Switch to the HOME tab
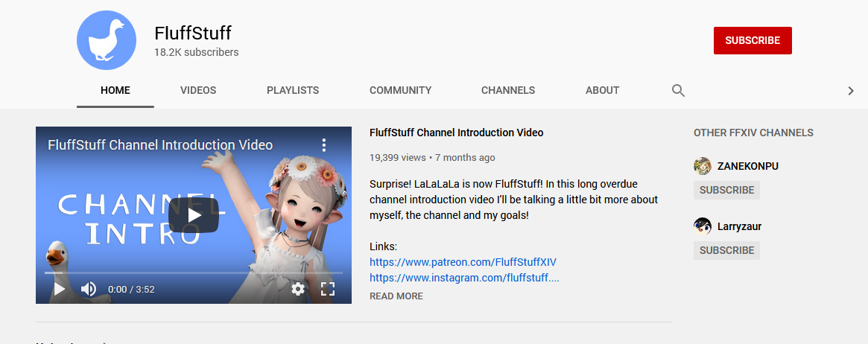The width and height of the screenshot is (868, 344). point(115,90)
